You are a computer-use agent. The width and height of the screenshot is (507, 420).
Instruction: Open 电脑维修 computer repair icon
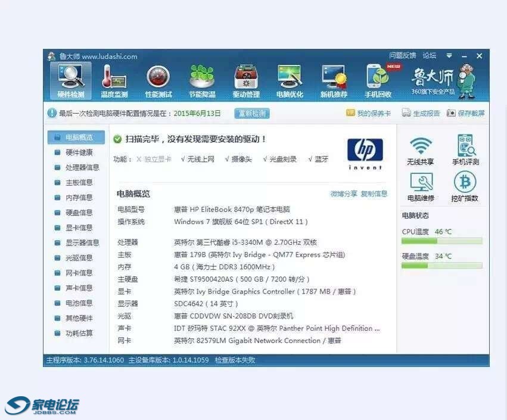(x=420, y=186)
